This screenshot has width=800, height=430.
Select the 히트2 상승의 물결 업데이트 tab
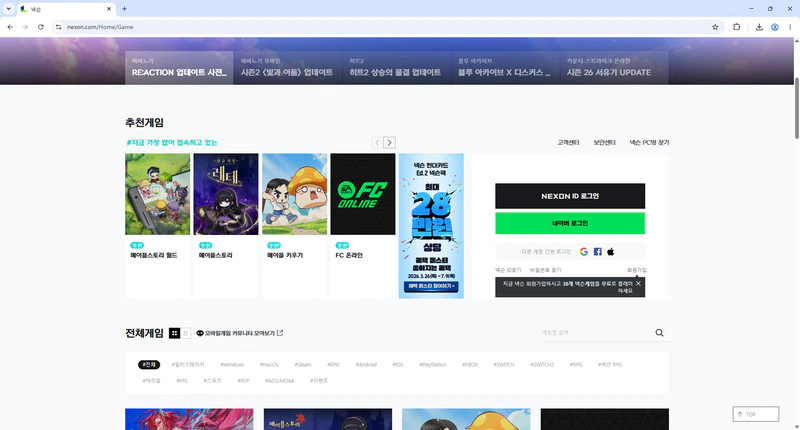click(x=396, y=67)
